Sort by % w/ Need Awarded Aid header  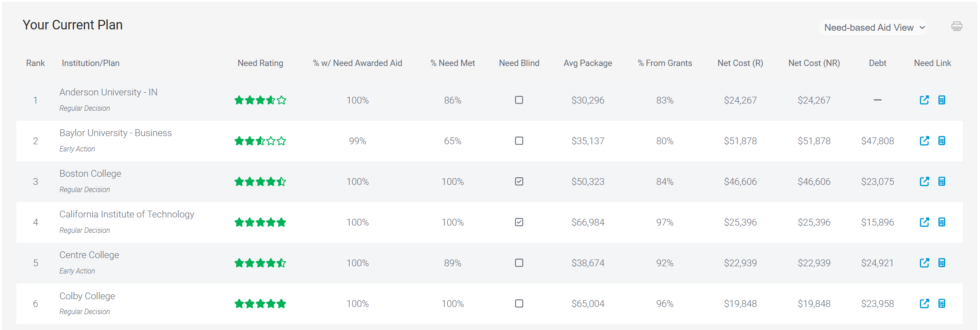(357, 63)
